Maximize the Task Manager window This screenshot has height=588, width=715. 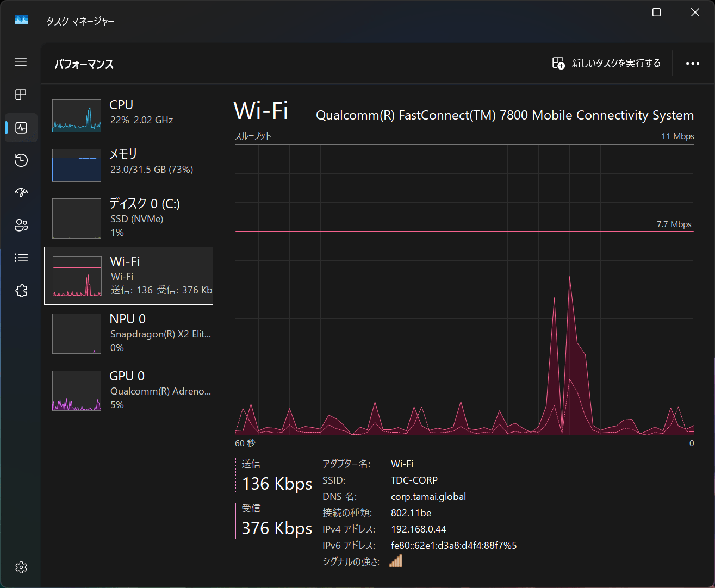pos(656,12)
